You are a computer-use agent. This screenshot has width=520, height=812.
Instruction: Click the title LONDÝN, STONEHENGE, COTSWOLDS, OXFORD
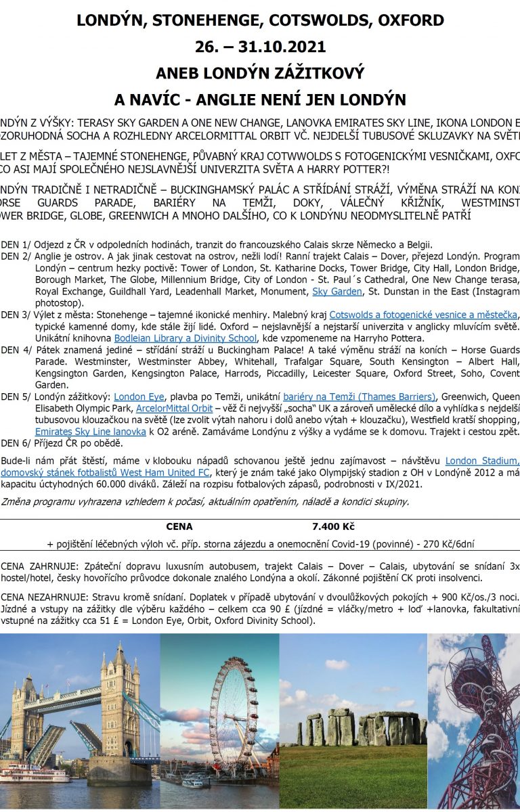point(260,20)
